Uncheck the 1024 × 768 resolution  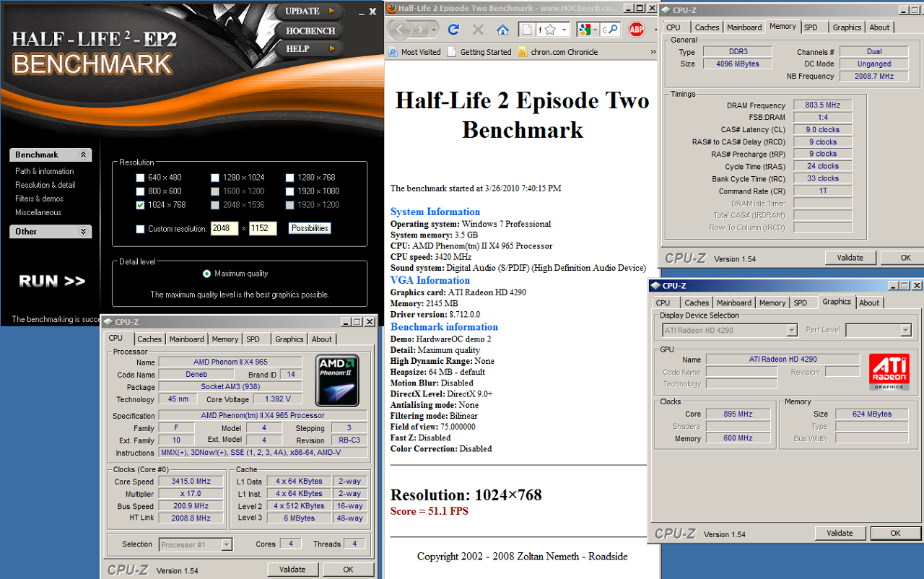[141, 205]
